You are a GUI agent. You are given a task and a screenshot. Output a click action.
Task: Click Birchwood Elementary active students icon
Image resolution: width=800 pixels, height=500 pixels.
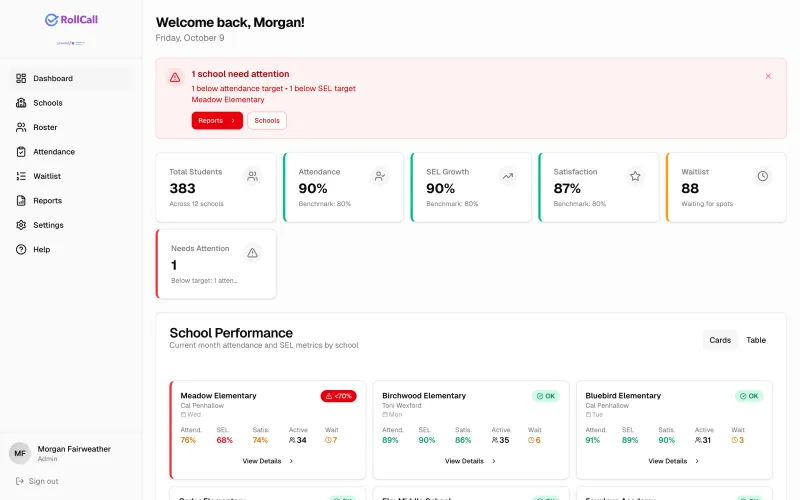(494, 440)
